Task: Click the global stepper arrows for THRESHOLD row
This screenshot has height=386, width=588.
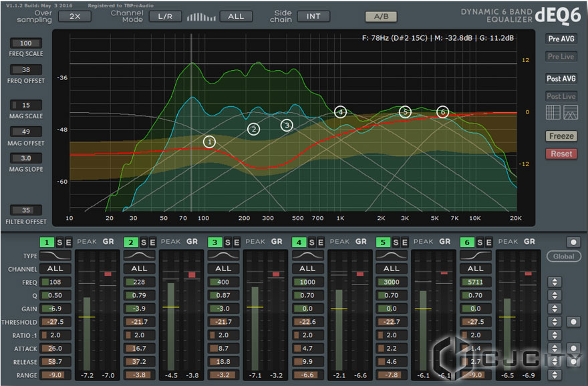Action: (x=555, y=322)
